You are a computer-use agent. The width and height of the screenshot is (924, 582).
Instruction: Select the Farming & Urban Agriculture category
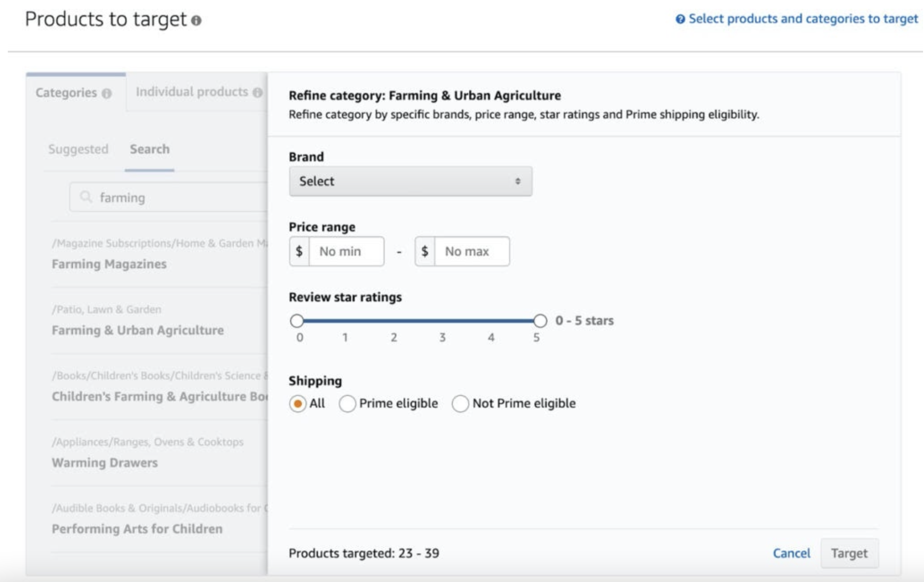click(137, 330)
